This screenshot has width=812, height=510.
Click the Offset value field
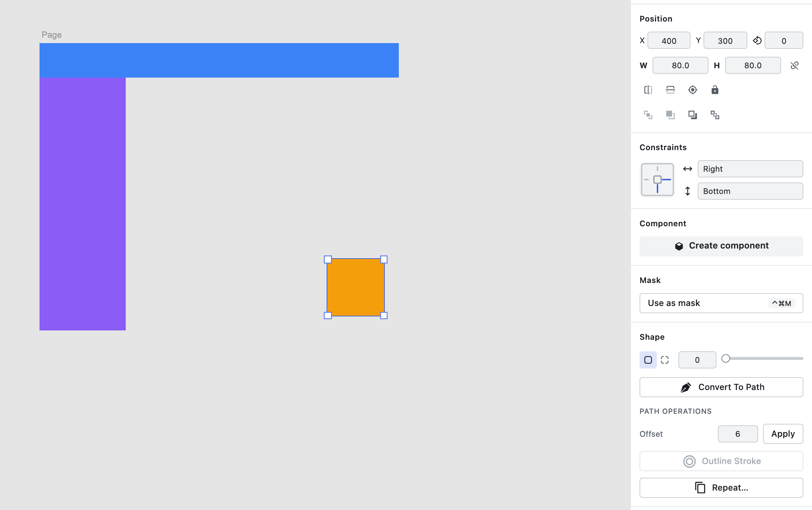click(738, 434)
